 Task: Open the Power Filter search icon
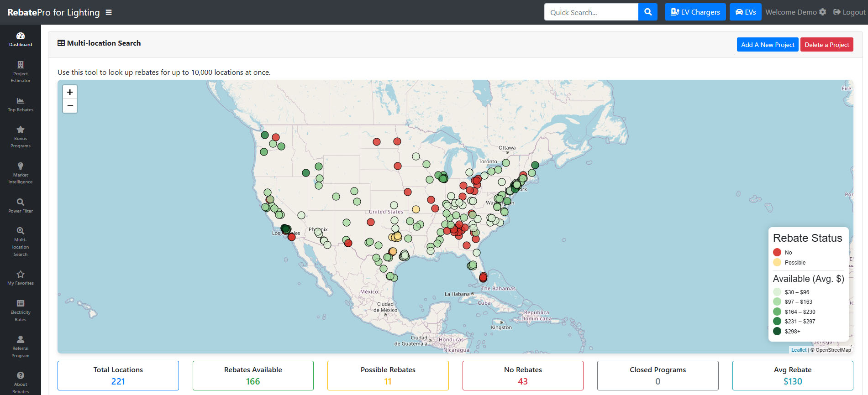pyautogui.click(x=21, y=202)
